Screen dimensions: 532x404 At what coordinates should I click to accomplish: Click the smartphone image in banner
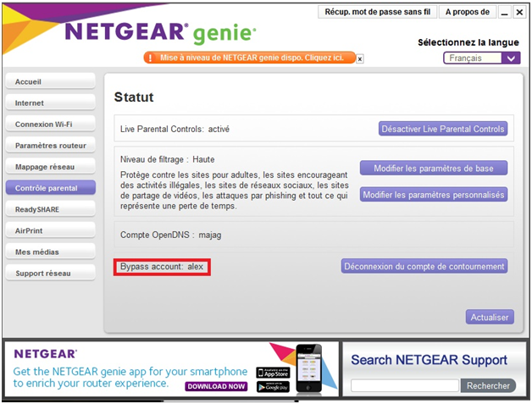(308, 369)
